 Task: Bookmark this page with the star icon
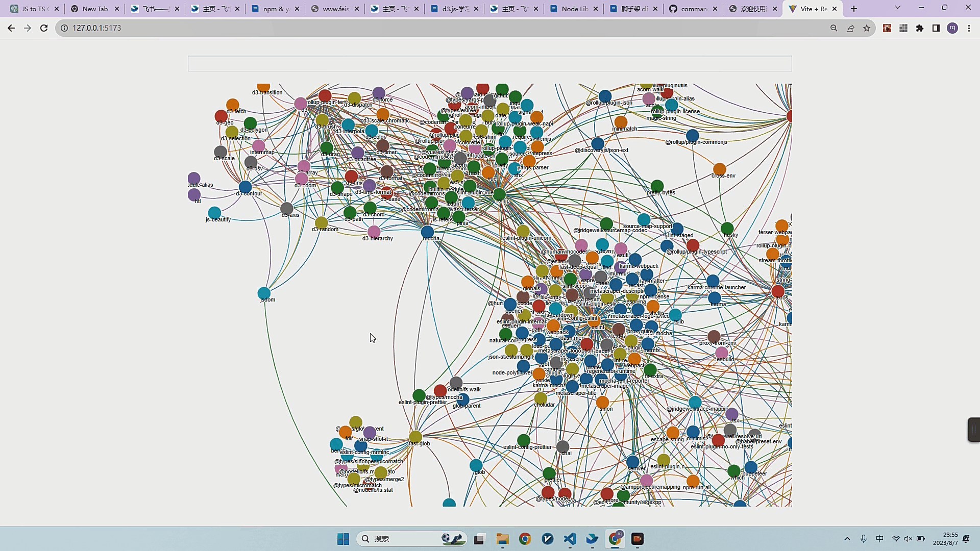(x=867, y=28)
